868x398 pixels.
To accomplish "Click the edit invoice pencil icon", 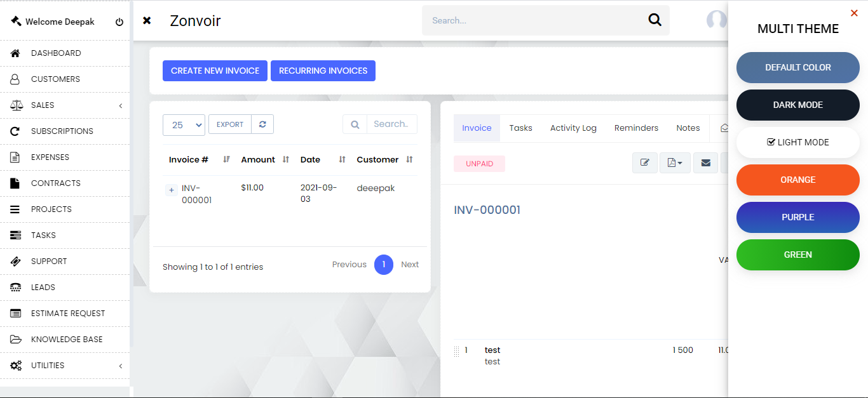I will pos(644,163).
